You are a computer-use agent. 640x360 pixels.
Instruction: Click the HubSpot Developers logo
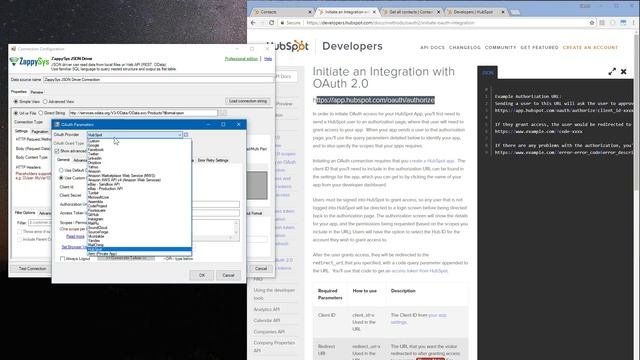pos(324,46)
